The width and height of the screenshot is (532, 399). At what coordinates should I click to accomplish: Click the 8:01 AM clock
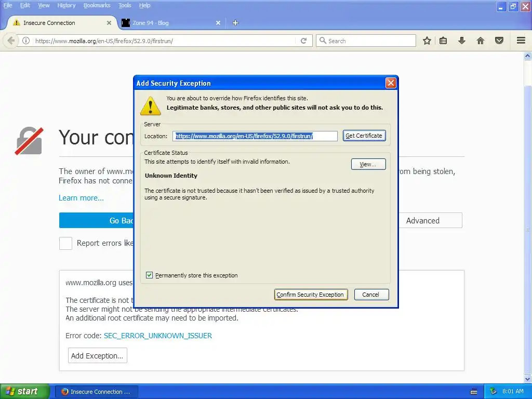coord(513,392)
